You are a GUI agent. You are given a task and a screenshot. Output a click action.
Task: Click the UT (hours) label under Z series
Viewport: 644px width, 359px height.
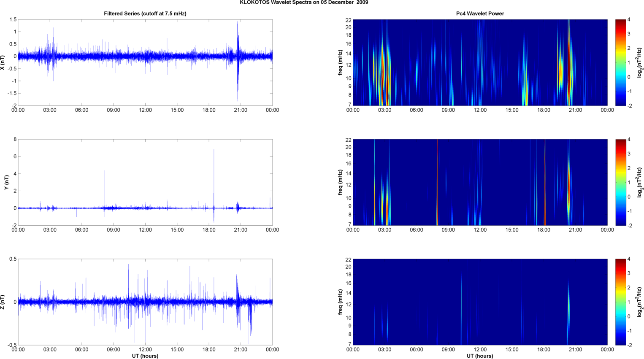coord(145,356)
